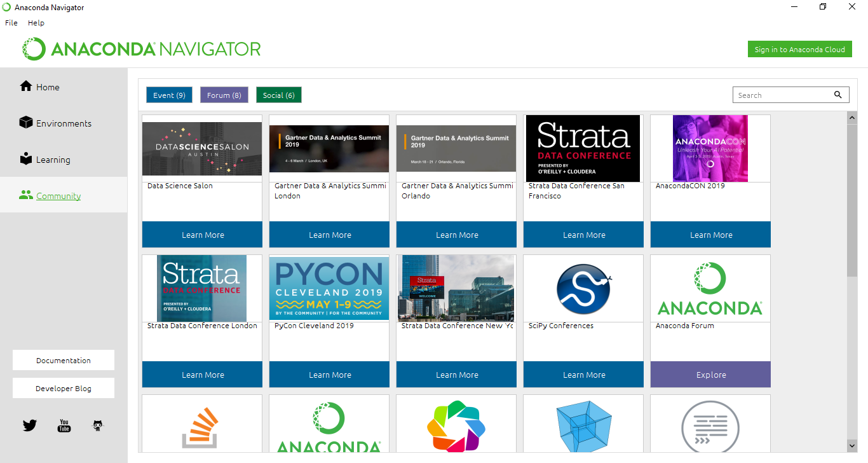Open the AnacondaCON purple banner image
The image size is (868, 463).
[x=710, y=148]
